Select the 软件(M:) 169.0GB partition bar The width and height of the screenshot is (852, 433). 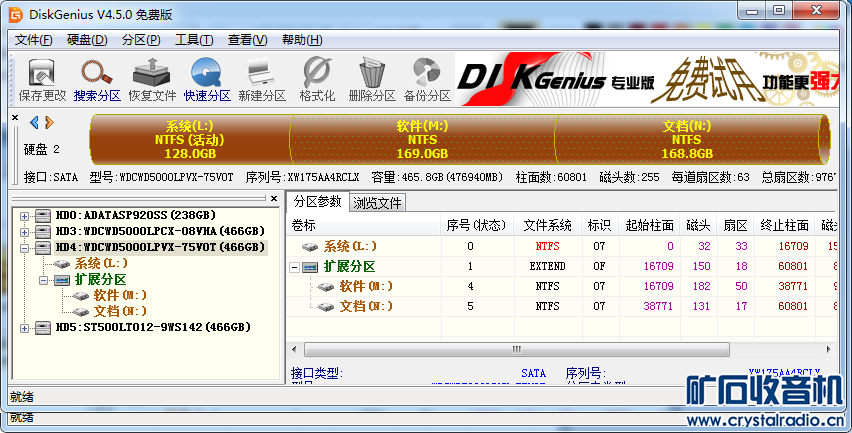[x=422, y=140]
